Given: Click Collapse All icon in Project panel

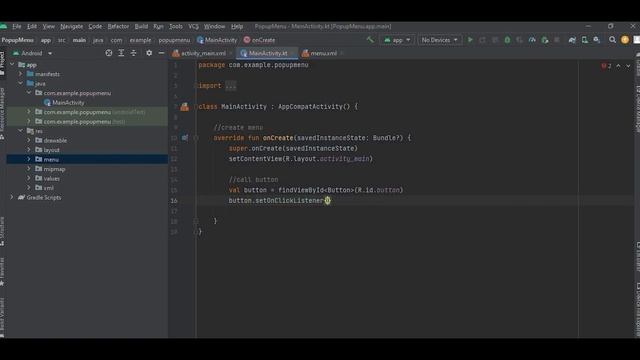Looking at the screenshot, I should pyautogui.click(x=133, y=53).
